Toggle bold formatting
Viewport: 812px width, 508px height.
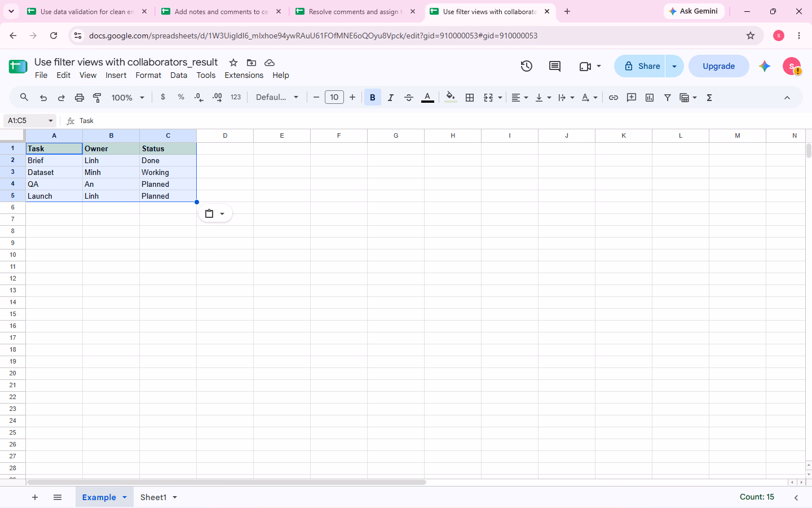pyautogui.click(x=373, y=98)
